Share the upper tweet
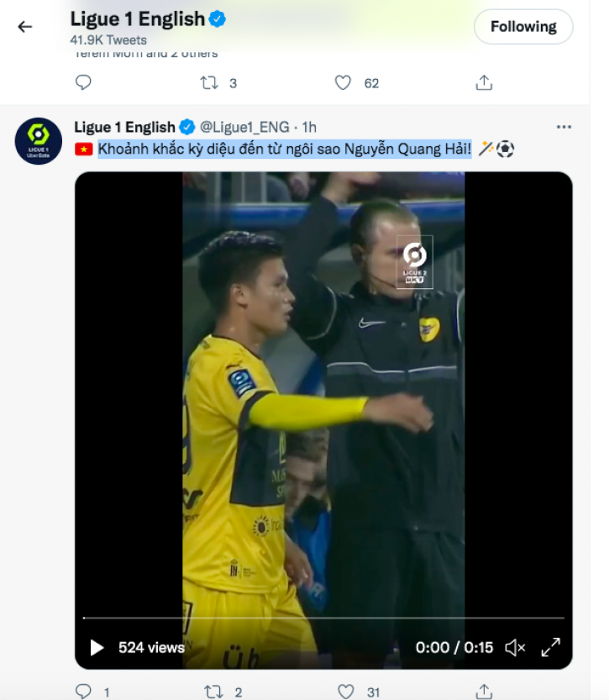609x700 pixels. (484, 82)
